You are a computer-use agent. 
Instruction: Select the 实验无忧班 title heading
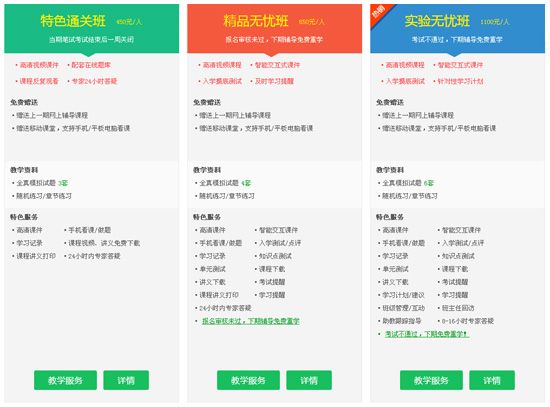click(x=437, y=21)
